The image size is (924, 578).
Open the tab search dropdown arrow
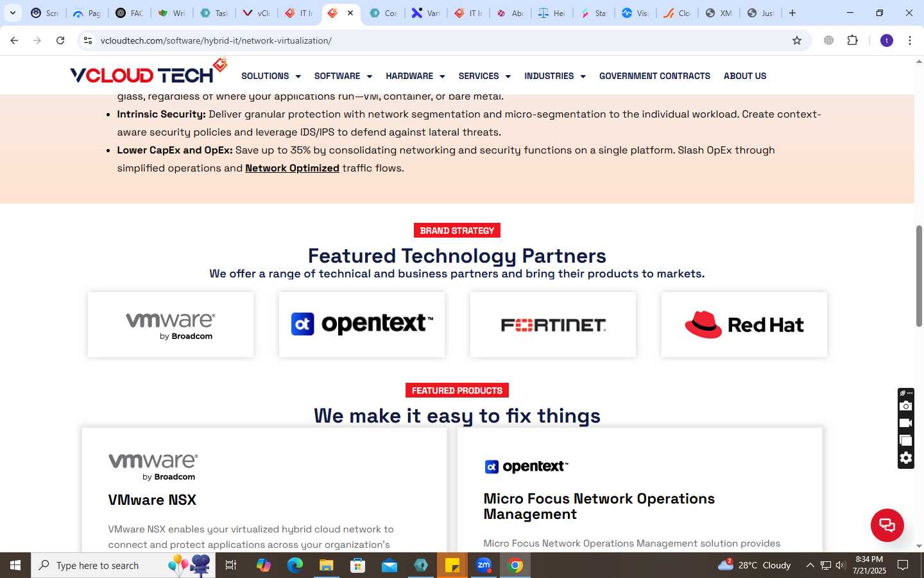[12, 13]
